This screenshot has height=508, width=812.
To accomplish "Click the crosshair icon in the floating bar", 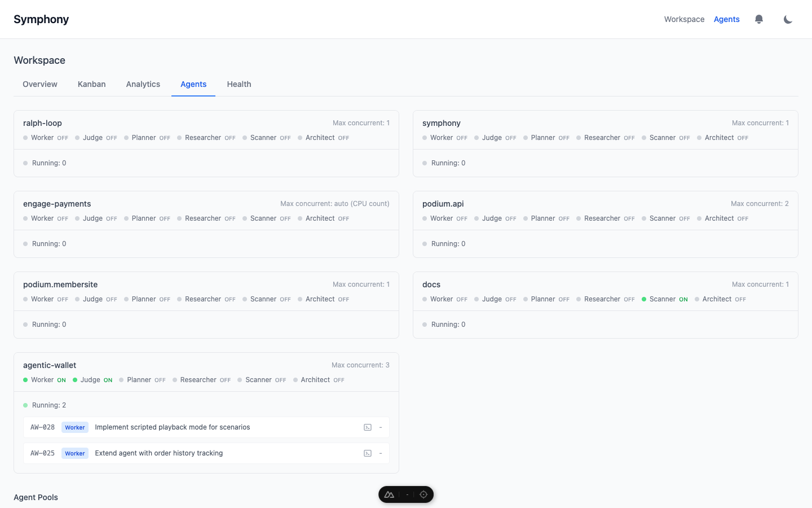I will coord(423,494).
